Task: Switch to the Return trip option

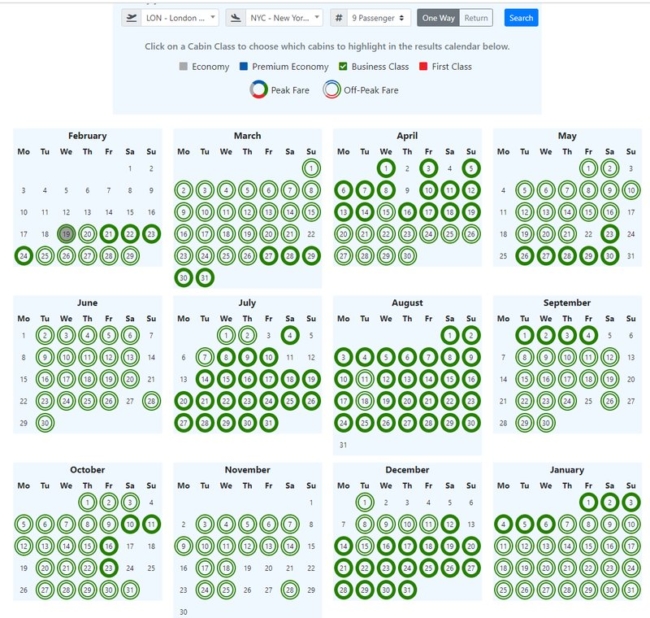Action: pos(476,18)
